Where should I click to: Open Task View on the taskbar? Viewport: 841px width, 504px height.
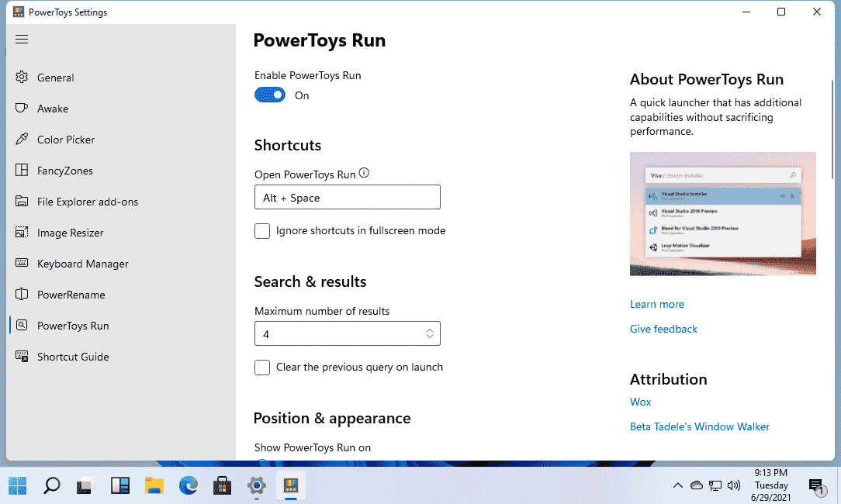tap(85, 485)
